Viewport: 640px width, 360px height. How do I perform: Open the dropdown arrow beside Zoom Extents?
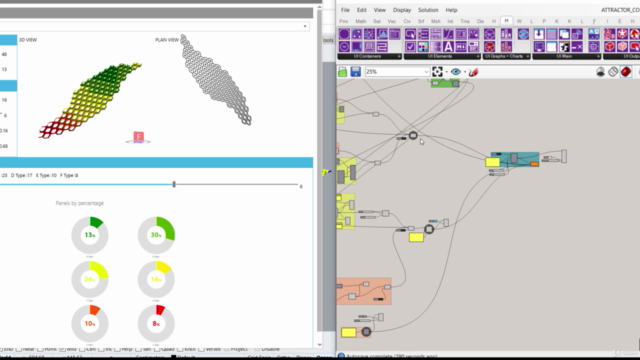coord(446,72)
